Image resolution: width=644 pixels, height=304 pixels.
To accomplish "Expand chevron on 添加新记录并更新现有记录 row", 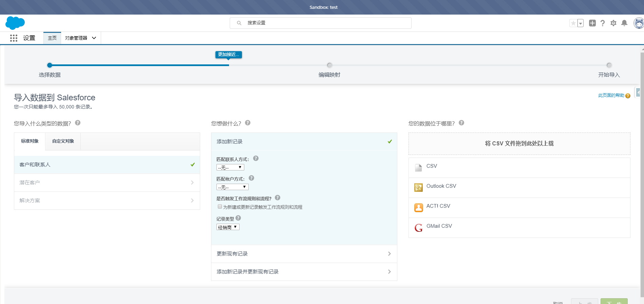I will coord(390,272).
